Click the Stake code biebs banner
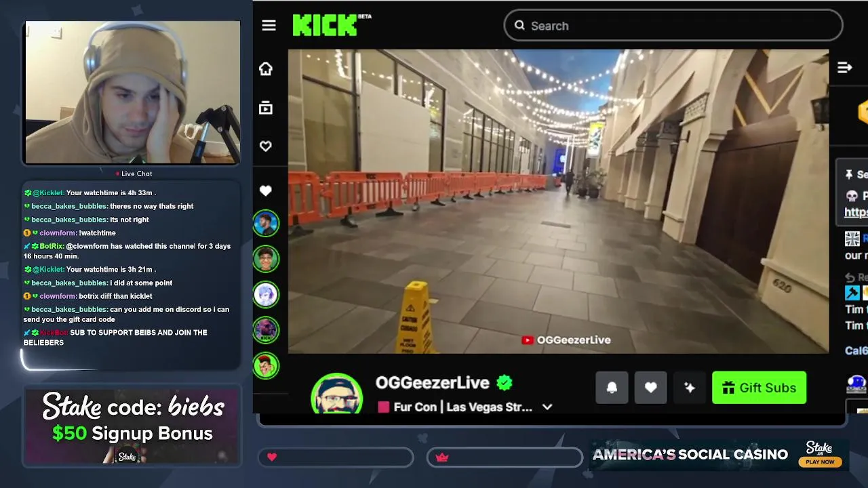 133,426
